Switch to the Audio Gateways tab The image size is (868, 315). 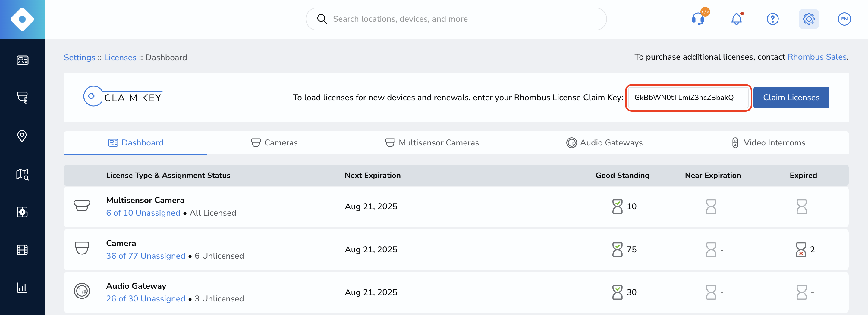(x=605, y=143)
